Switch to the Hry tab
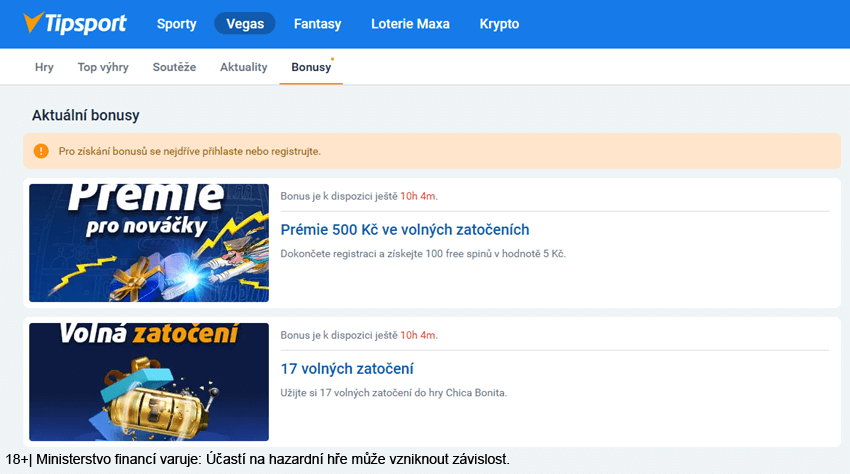 [44, 67]
